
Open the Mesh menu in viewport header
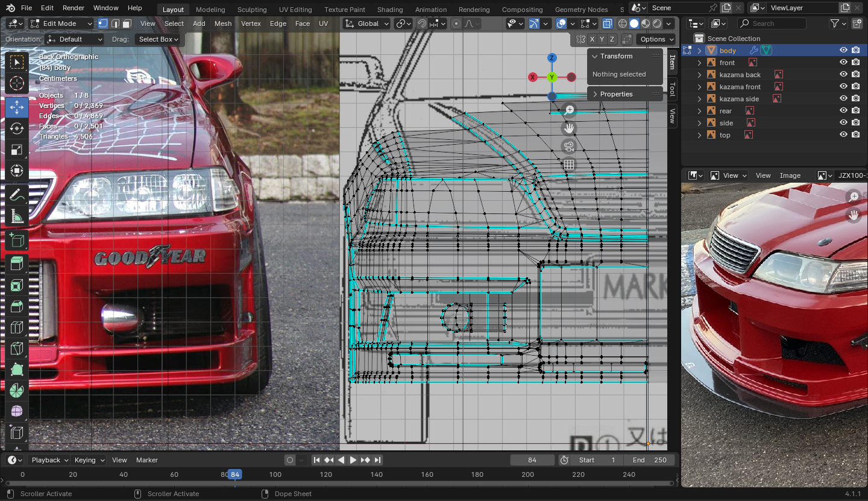(222, 24)
